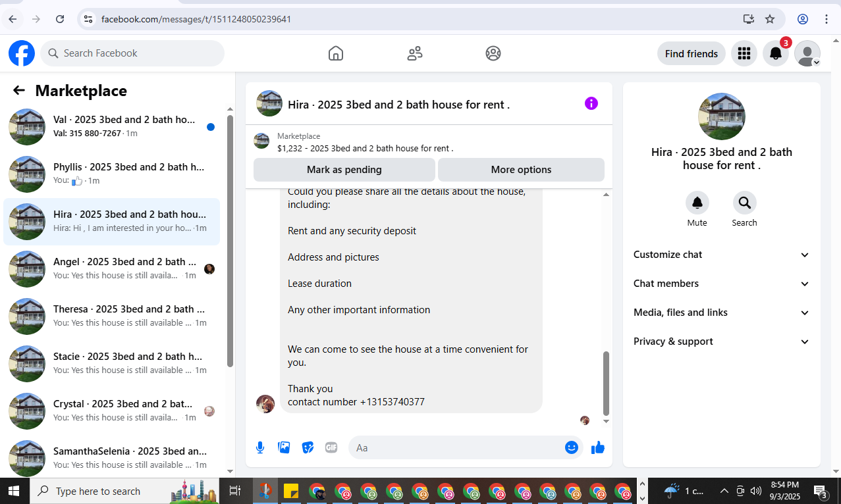This screenshot has width=841, height=504.
Task: Open Chrome profile icon
Action: [x=803, y=19]
